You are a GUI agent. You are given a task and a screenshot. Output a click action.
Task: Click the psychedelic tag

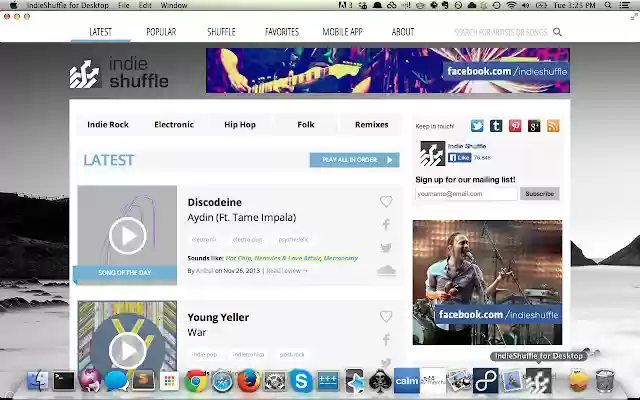(293, 240)
